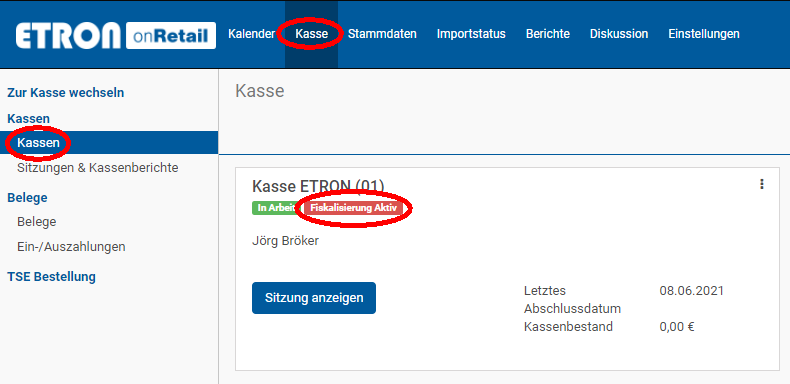Click the red Fiskalisierung Aktiv badge
The image size is (790, 384).
[x=353, y=208]
